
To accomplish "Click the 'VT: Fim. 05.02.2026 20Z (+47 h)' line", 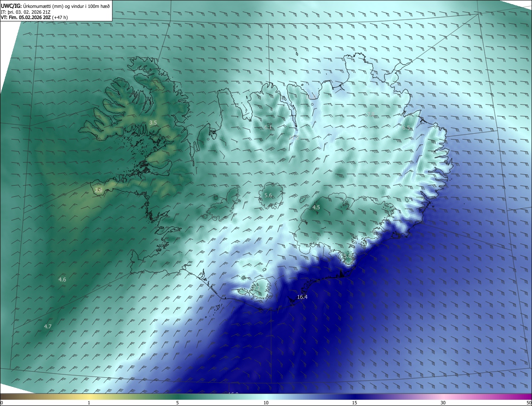I will click(x=34, y=17).
